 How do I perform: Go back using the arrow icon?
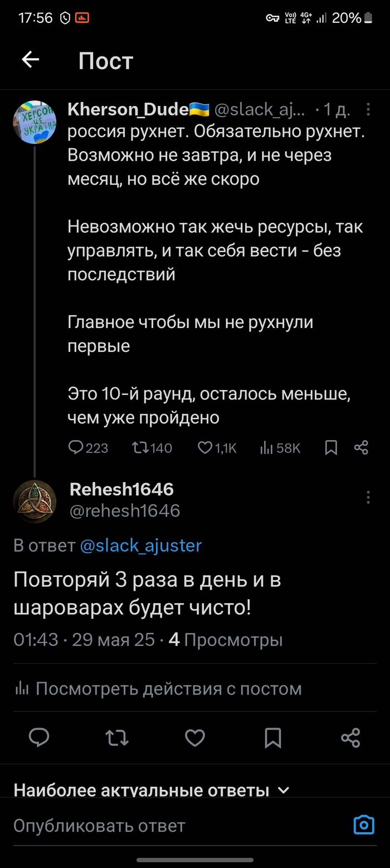click(x=31, y=60)
